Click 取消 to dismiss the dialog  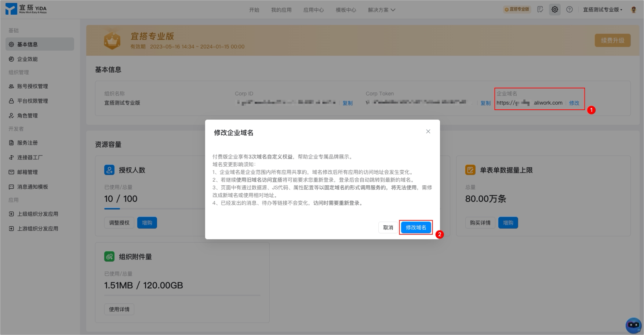[388, 227]
